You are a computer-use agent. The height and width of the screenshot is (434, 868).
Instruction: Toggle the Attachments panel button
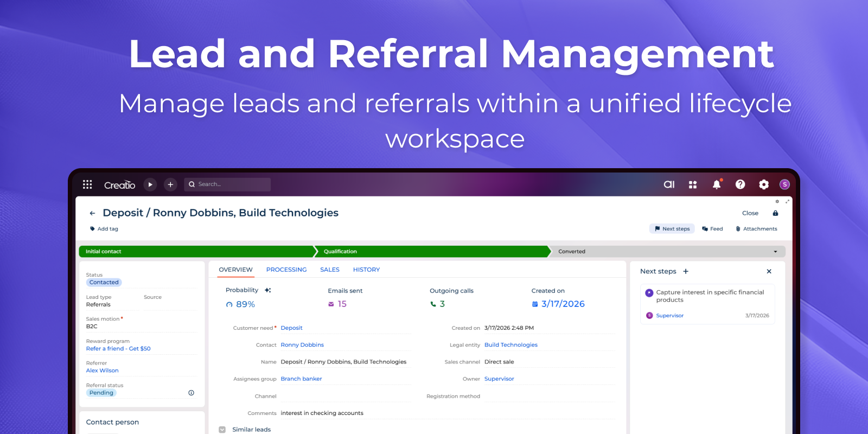[x=756, y=229]
